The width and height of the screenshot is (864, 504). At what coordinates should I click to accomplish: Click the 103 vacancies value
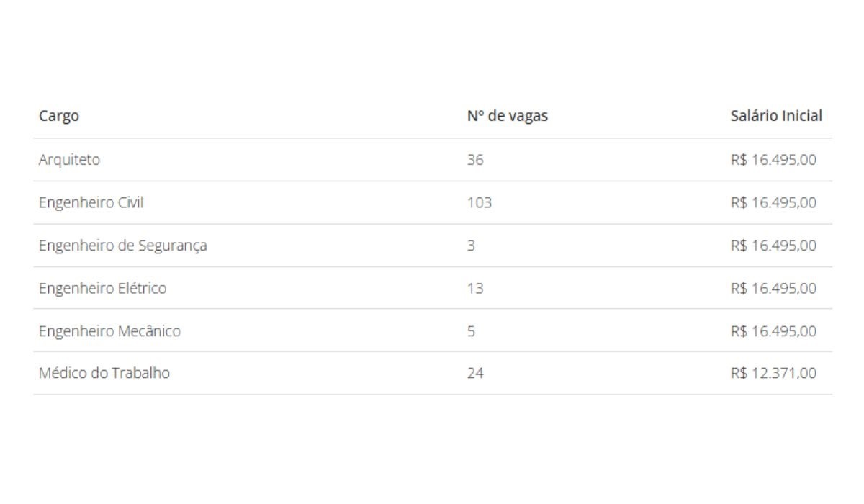coord(479,203)
